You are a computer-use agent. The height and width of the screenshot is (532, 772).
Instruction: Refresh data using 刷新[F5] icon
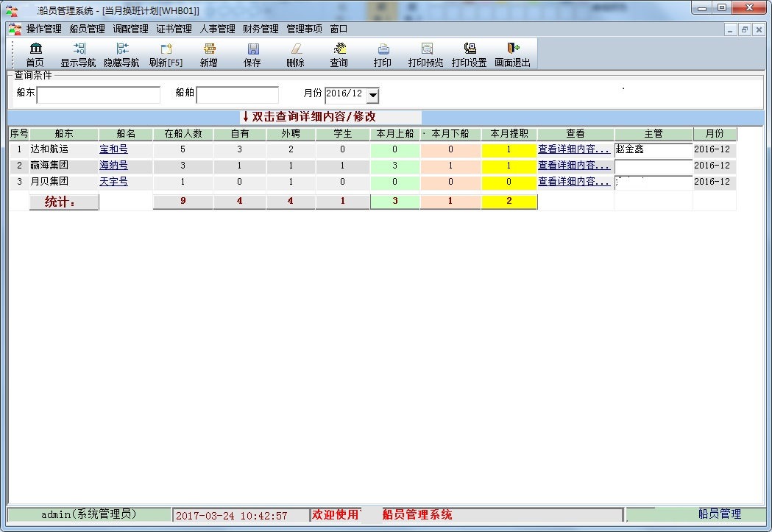pos(166,54)
